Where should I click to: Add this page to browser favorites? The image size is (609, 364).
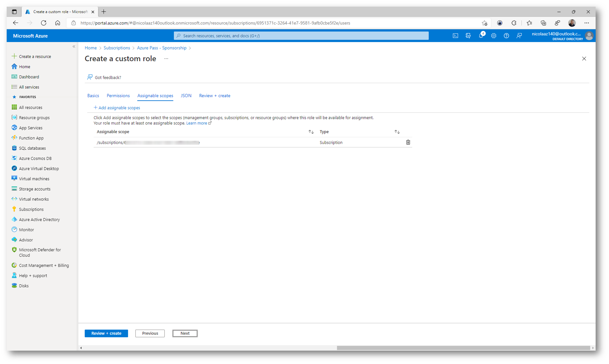484,23
